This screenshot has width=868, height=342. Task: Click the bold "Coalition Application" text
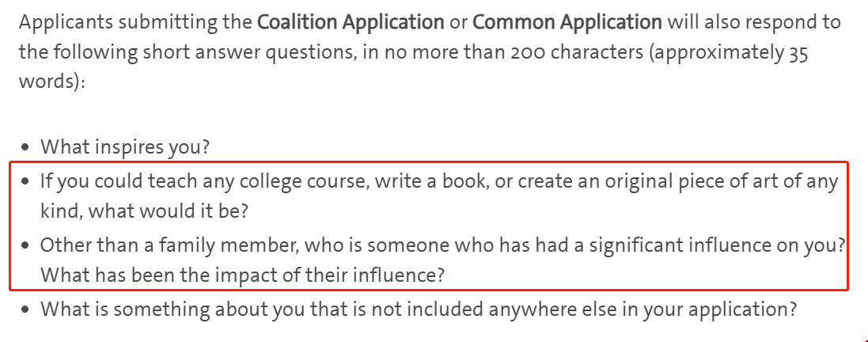coord(351,23)
